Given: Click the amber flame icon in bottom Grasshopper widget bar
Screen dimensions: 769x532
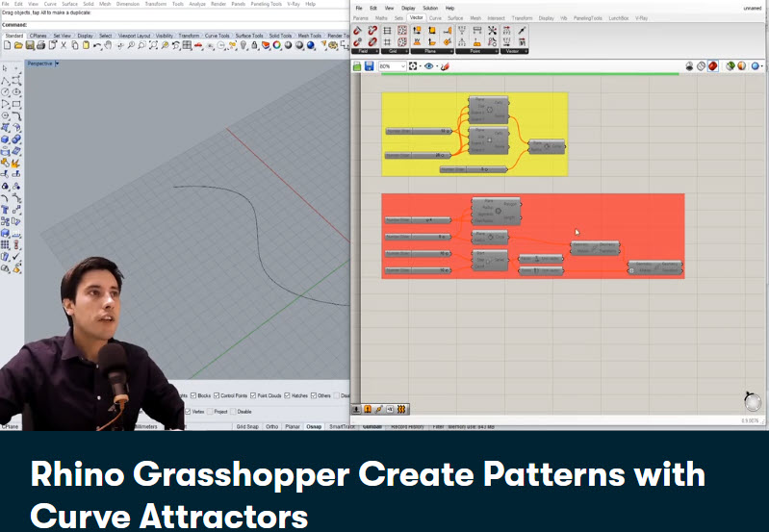Looking at the screenshot, I should (x=401, y=409).
